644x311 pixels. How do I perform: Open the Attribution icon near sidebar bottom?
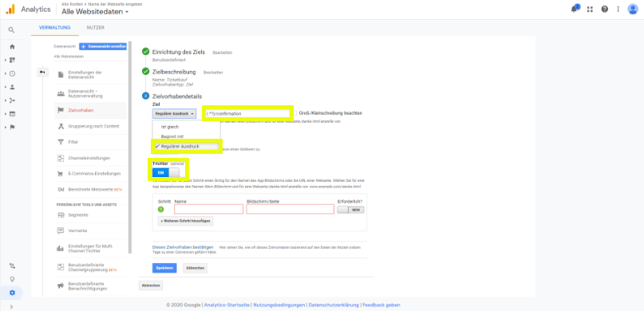point(12,266)
